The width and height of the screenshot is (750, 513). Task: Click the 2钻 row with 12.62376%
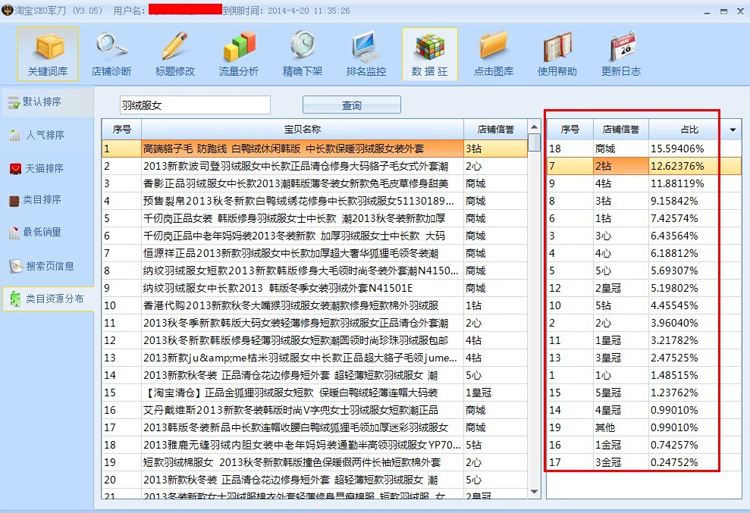(x=644, y=166)
